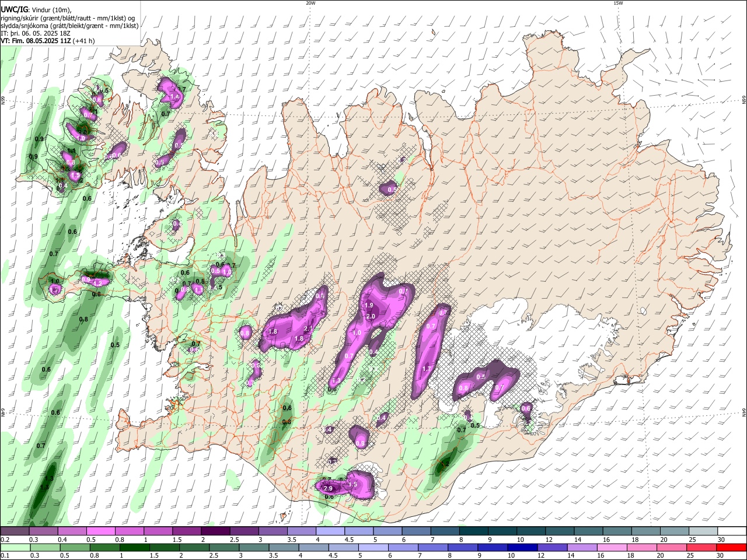747x560 pixels.
Task: Click the dark teal 8 swatch in snow scale
Action: 473,531
